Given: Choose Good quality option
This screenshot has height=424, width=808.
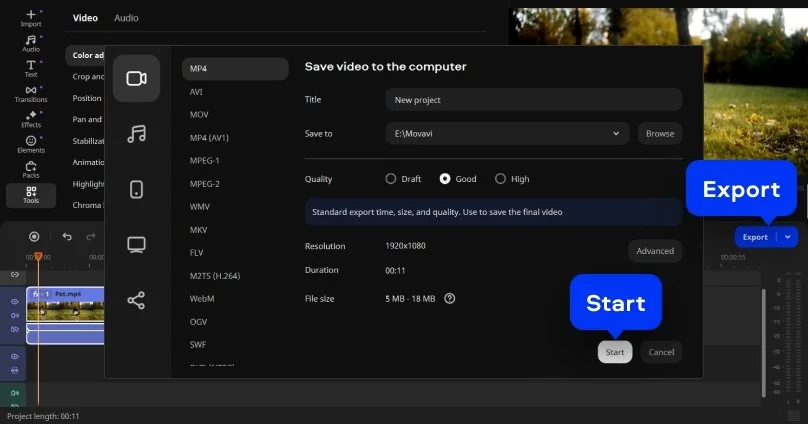Looking at the screenshot, I should click(445, 179).
